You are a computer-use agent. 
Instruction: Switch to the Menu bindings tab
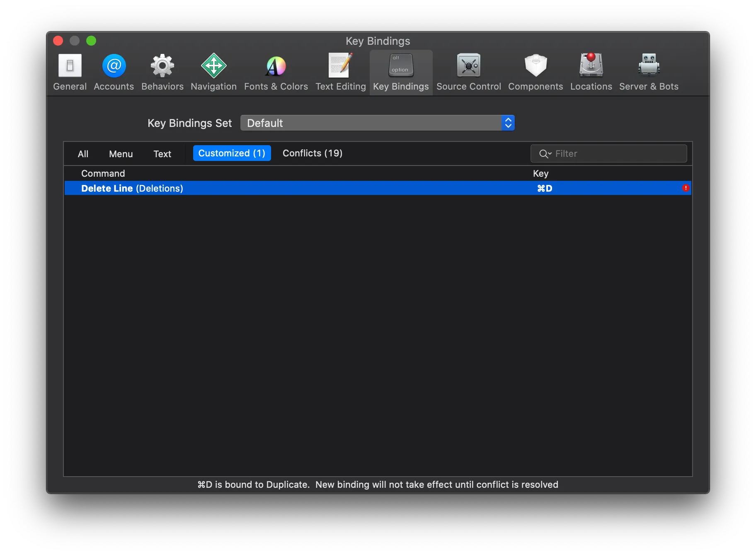(x=121, y=154)
